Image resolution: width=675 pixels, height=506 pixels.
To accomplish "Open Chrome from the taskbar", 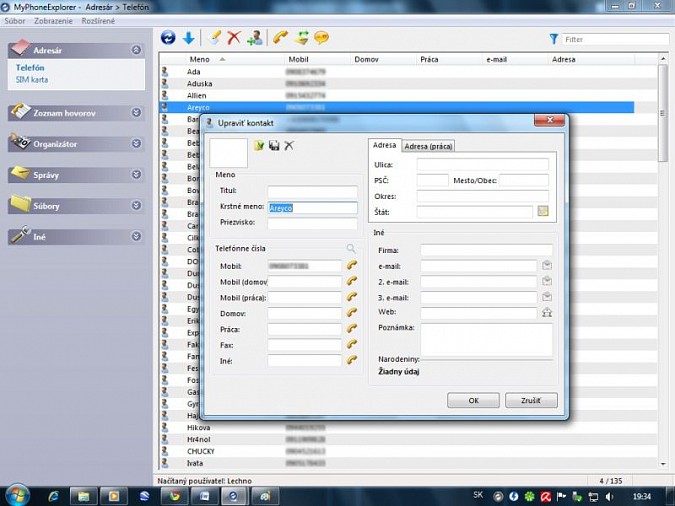I will (x=174, y=496).
